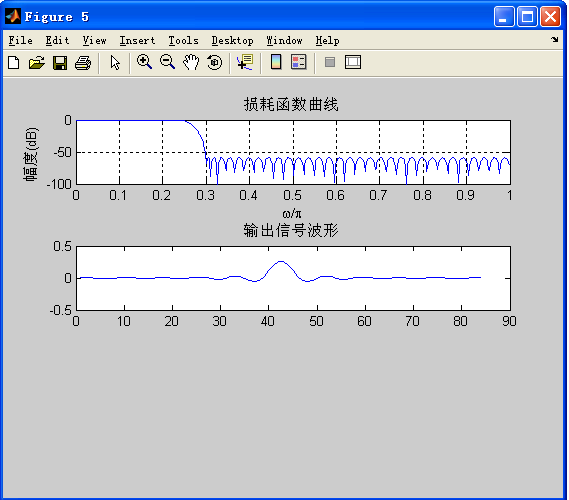Click the 90 tick label on lower plot

point(509,321)
